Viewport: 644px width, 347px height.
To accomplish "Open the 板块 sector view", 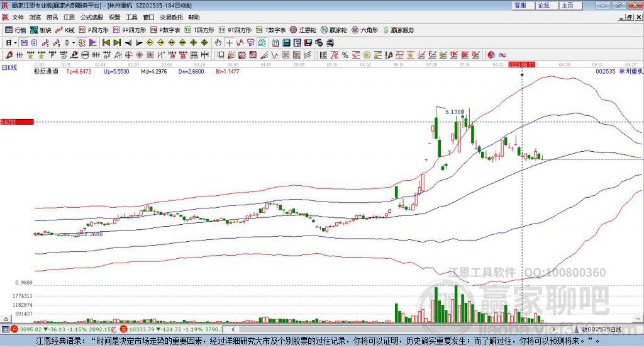I will [41, 30].
